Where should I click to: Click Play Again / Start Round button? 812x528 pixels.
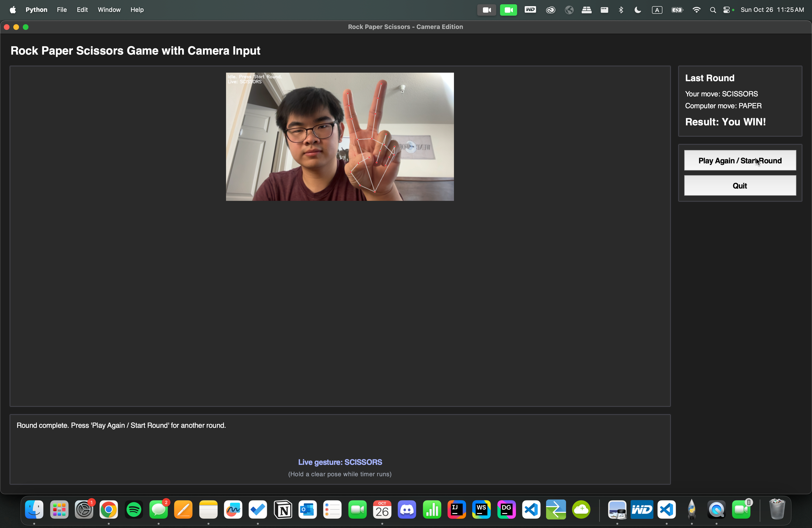coord(740,160)
